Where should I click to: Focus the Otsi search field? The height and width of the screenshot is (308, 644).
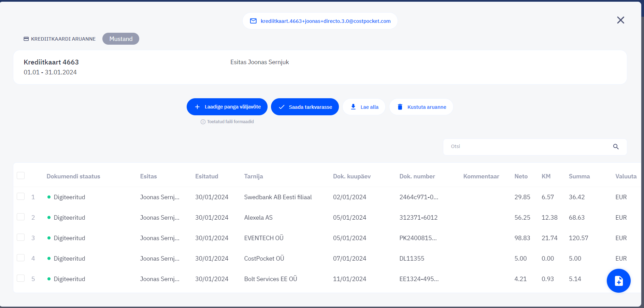(535, 147)
